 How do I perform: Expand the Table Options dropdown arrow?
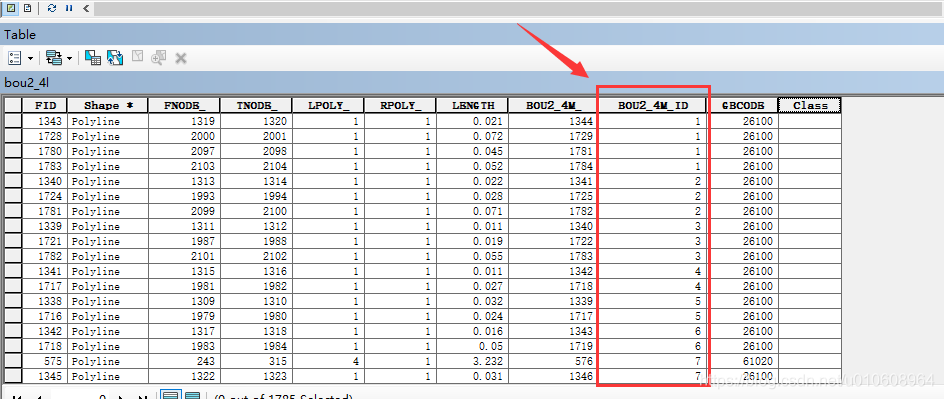tap(30, 58)
